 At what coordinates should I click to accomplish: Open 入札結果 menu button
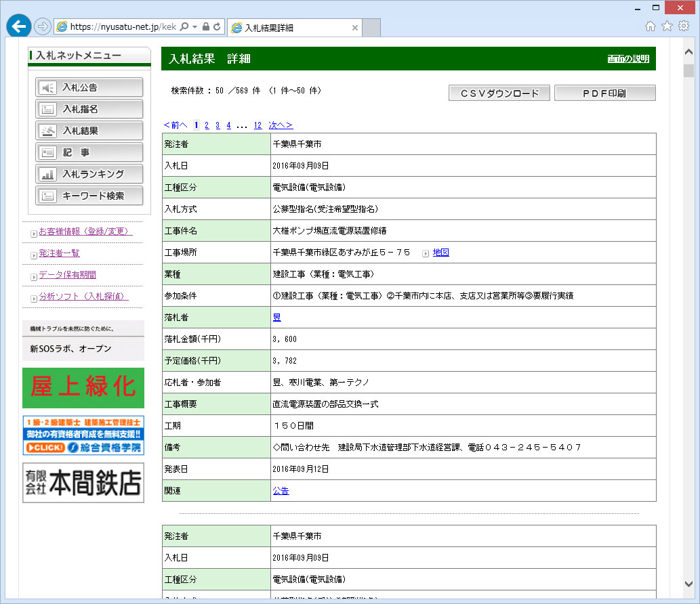(x=89, y=131)
